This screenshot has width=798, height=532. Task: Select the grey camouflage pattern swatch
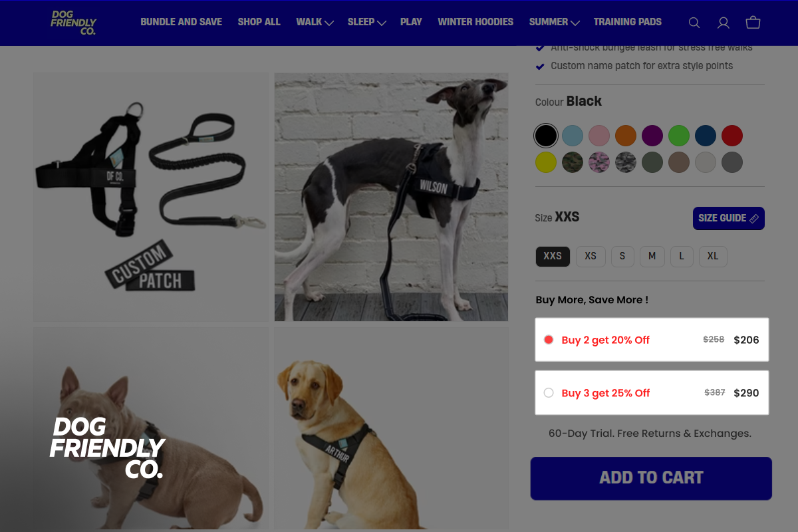tap(626, 162)
